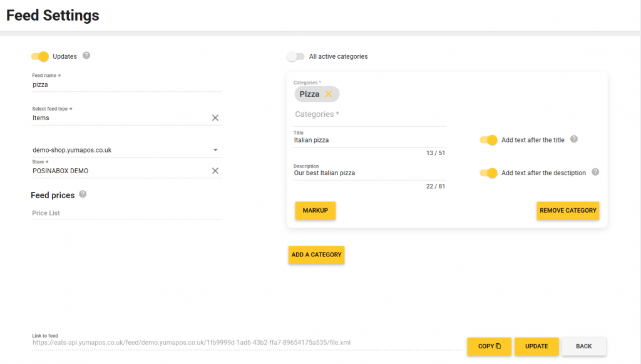Disable the Updates toggle
Image resolution: width=641 pixels, height=364 pixels.
[40, 56]
